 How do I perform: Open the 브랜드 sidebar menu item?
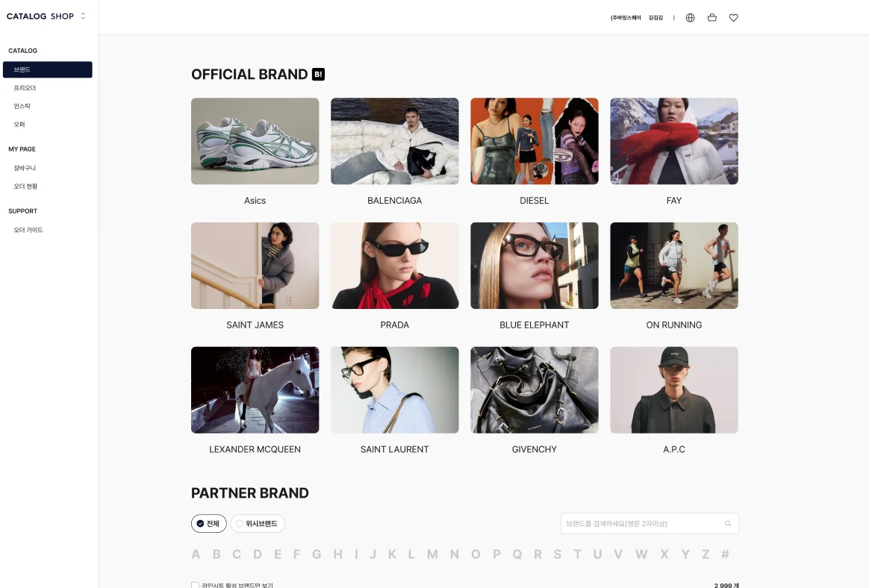tap(48, 70)
